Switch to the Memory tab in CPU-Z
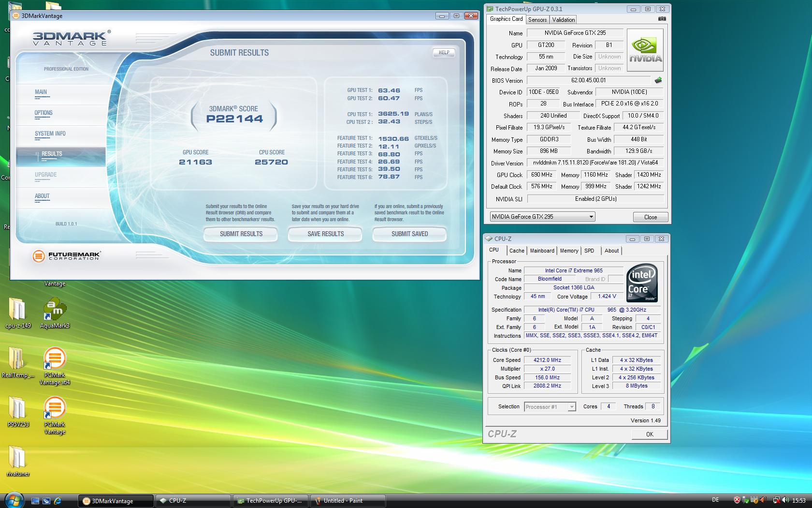The height and width of the screenshot is (508, 812). click(569, 251)
